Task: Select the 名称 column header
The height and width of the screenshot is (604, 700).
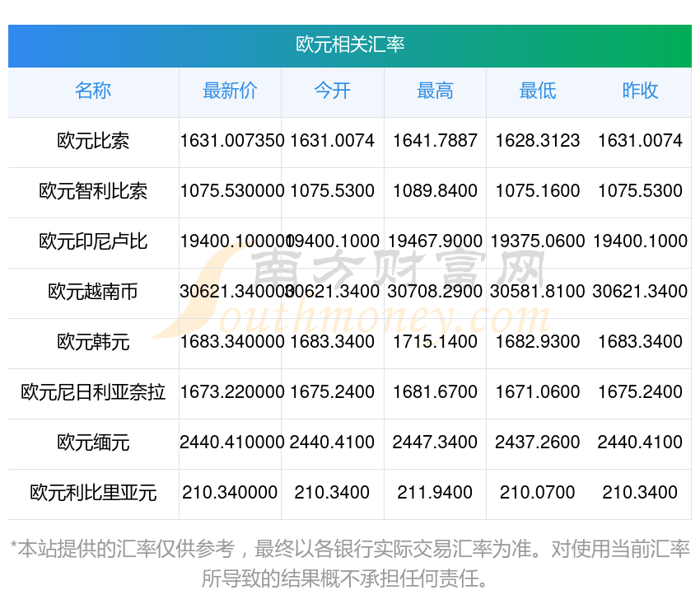Action: pos(93,91)
